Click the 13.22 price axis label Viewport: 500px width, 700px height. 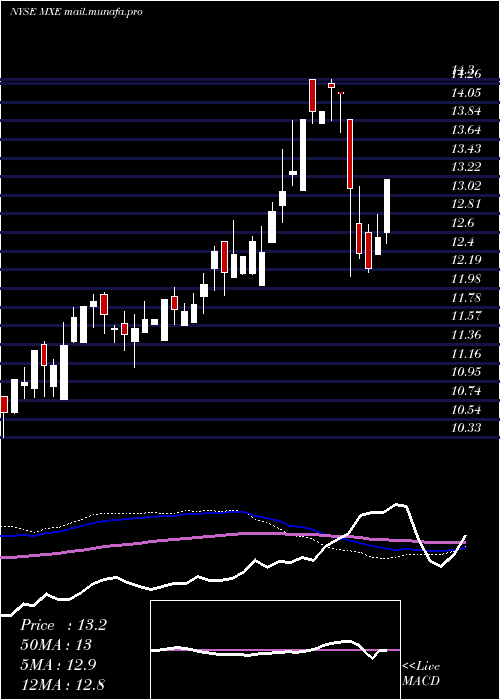(x=466, y=167)
